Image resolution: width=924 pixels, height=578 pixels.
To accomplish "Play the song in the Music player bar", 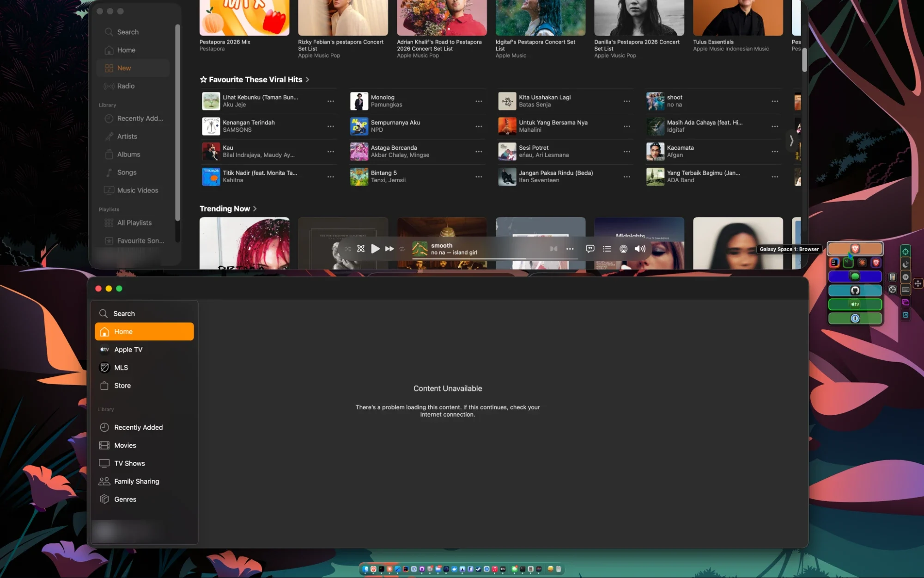I will (375, 249).
